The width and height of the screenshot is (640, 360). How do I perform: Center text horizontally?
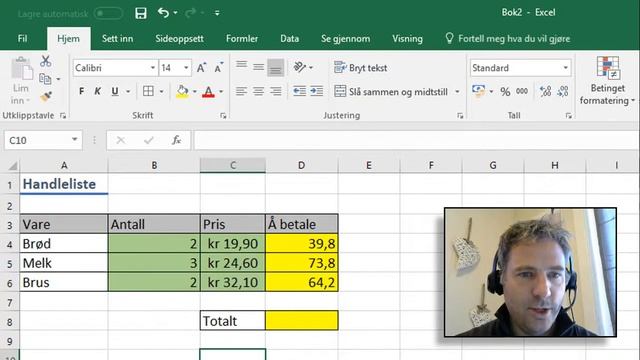258,91
